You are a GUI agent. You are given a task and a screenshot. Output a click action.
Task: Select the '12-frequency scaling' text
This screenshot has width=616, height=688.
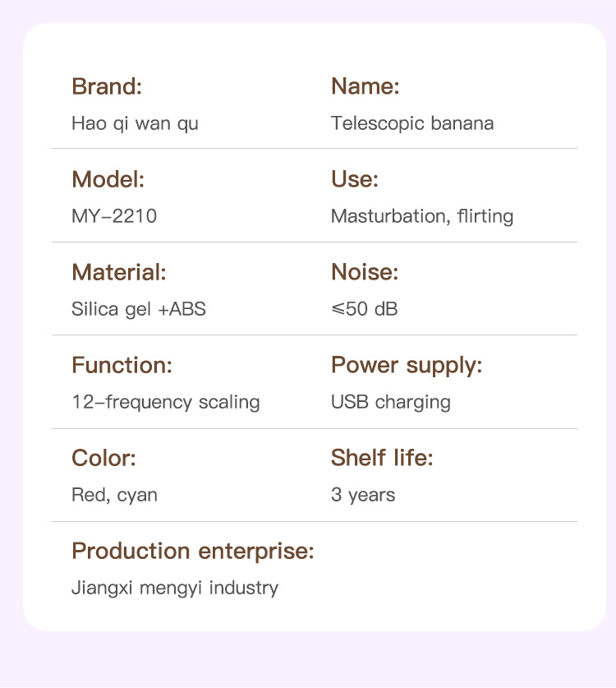click(166, 403)
